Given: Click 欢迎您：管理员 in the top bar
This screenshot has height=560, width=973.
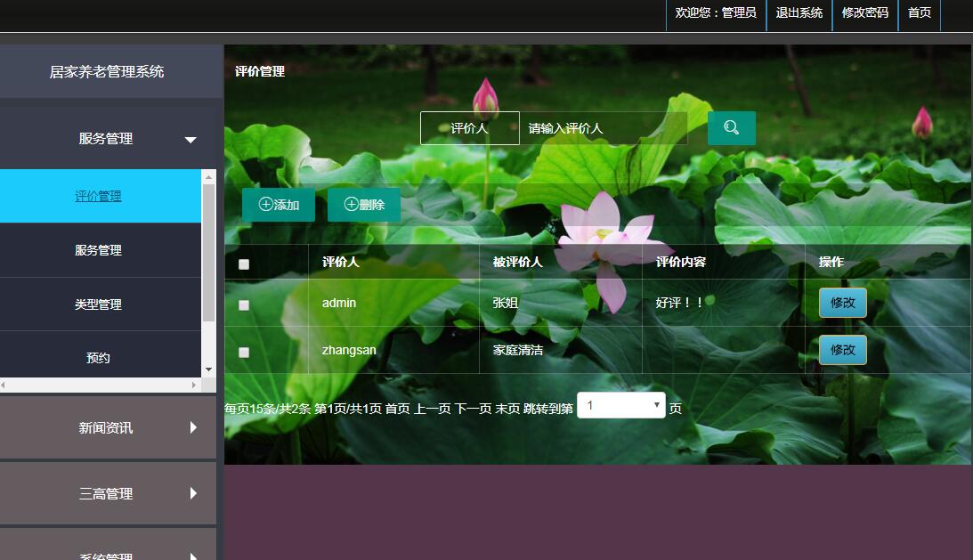Looking at the screenshot, I should pos(716,13).
